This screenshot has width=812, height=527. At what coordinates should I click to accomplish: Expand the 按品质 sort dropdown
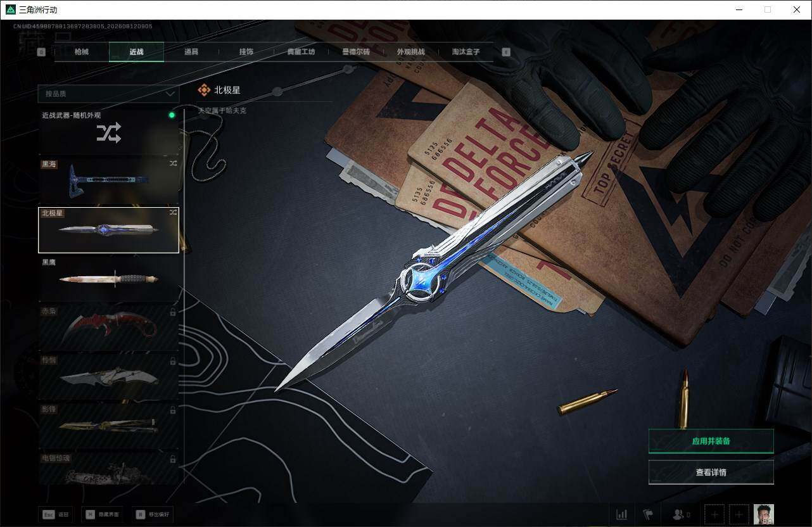click(x=108, y=94)
